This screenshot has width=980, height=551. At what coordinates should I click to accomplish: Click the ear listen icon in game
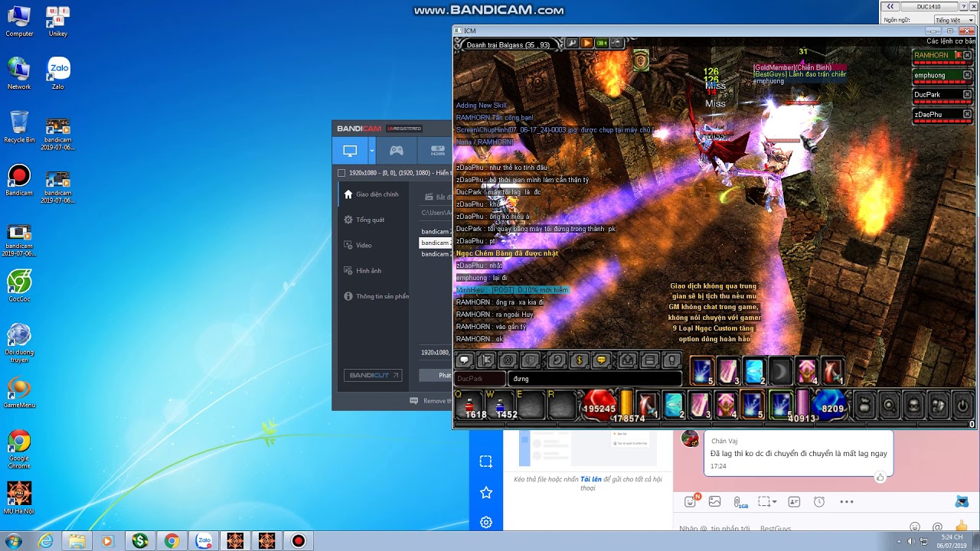coord(557,360)
